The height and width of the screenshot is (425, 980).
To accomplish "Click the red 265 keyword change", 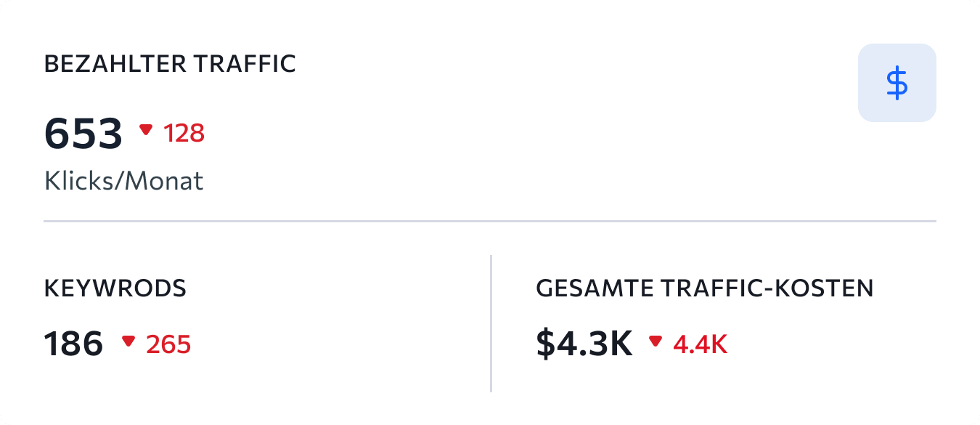I will click(x=168, y=344).
